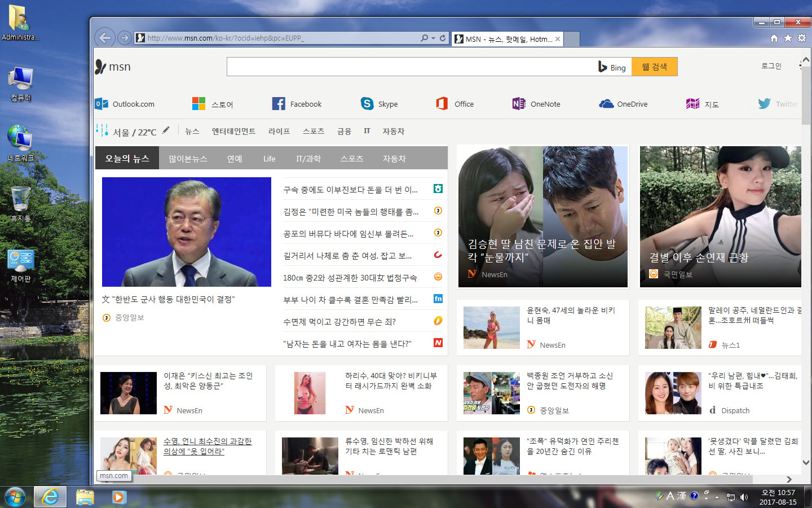Open headline 구속 중에도 이부진보다 돈을 더 번 이...
This screenshot has height=508, width=812.
coord(350,190)
